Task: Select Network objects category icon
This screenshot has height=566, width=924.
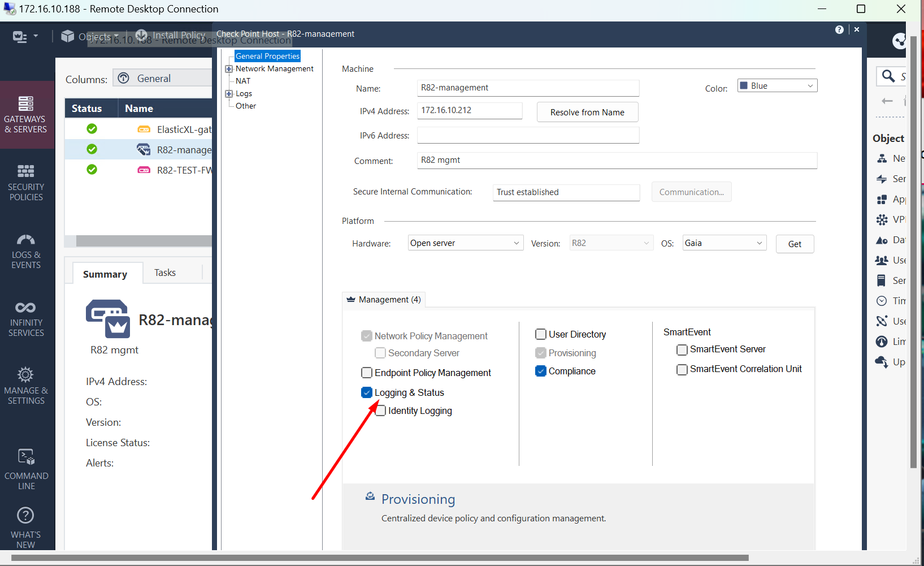Action: tap(882, 158)
